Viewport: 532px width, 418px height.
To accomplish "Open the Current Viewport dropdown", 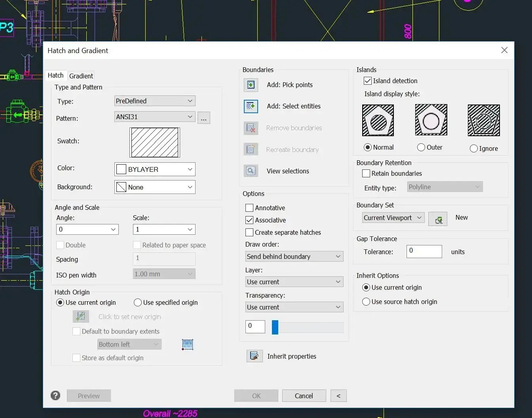I will point(393,218).
